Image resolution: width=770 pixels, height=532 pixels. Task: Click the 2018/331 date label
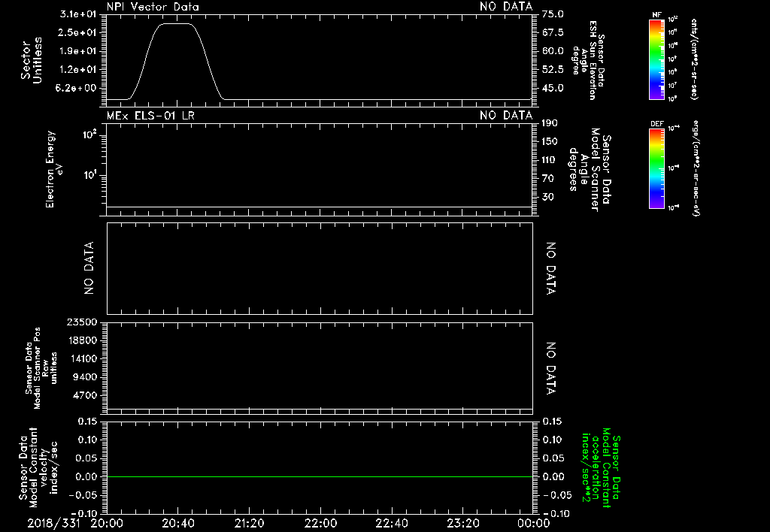[55, 523]
